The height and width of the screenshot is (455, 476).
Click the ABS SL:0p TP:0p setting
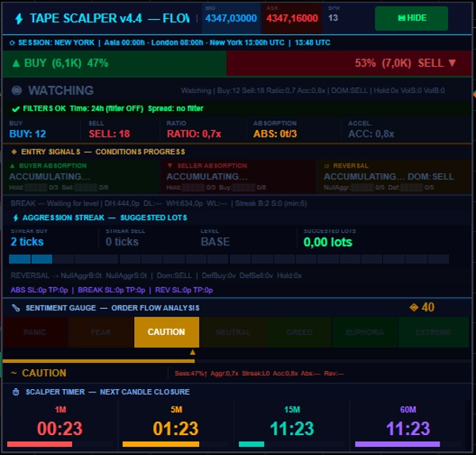39,290
